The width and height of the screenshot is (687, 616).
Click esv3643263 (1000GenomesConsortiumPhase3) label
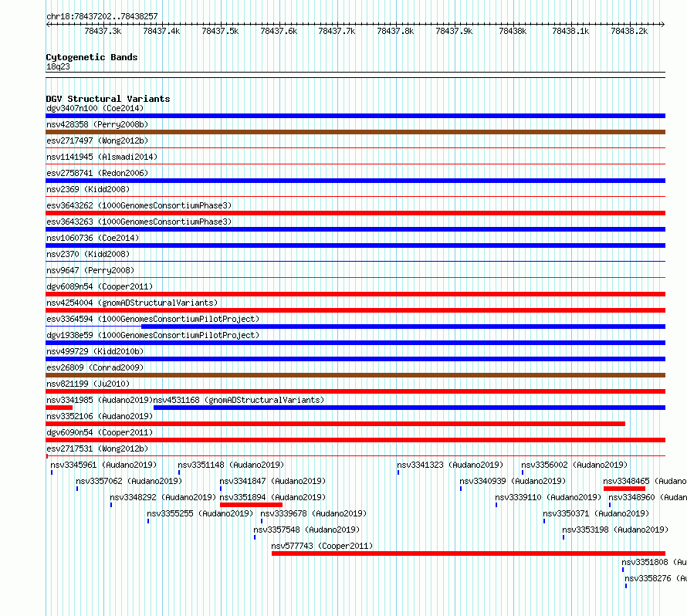(139, 222)
